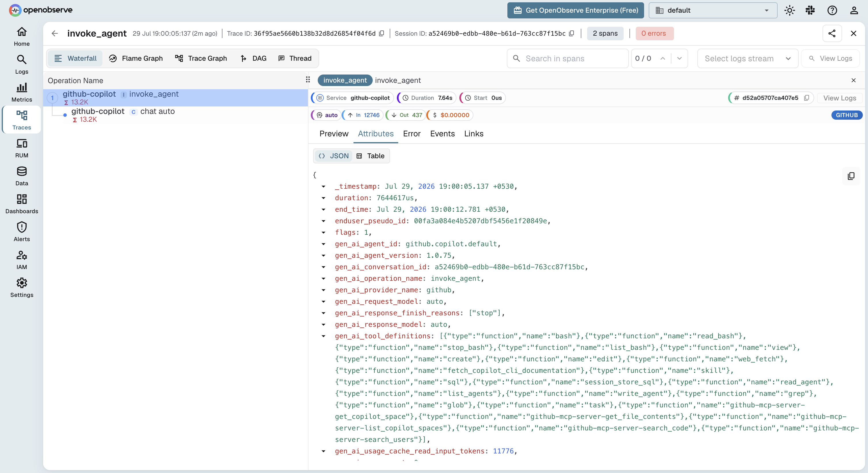868x473 pixels.
Task: Open the Dashboards section in sidebar
Action: pyautogui.click(x=22, y=204)
